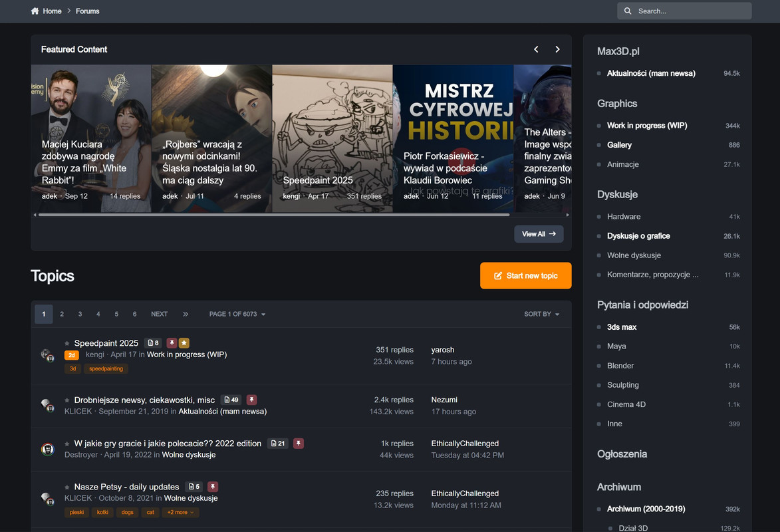Click the dogs tag

click(128, 512)
